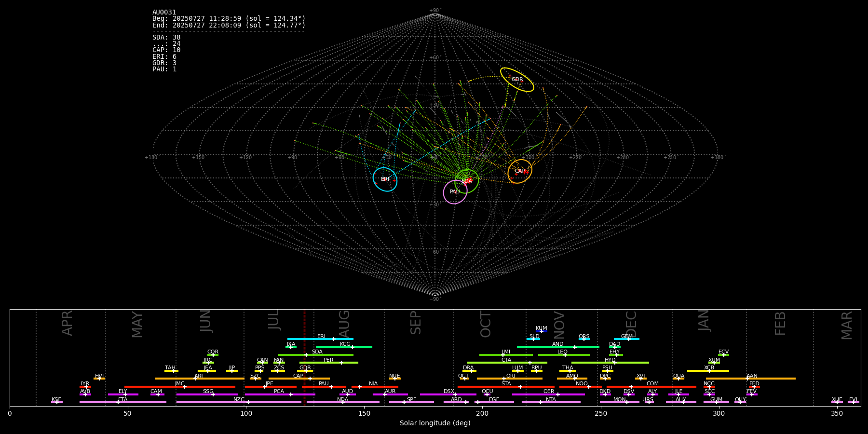Click the cyan ERI bar in the timeline
Image resolution: width=868 pixels, height=434 pixels.
(x=320, y=339)
